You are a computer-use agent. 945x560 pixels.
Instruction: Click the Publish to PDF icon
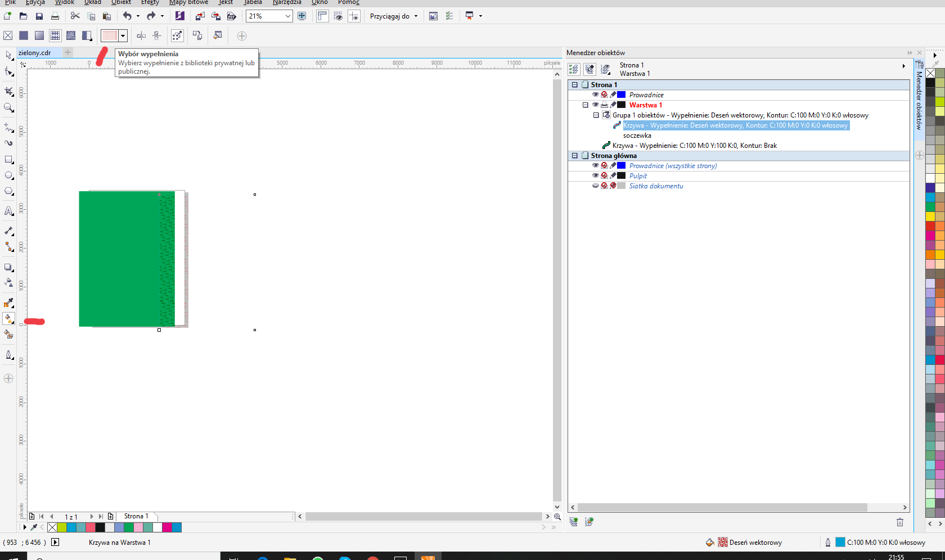[231, 16]
